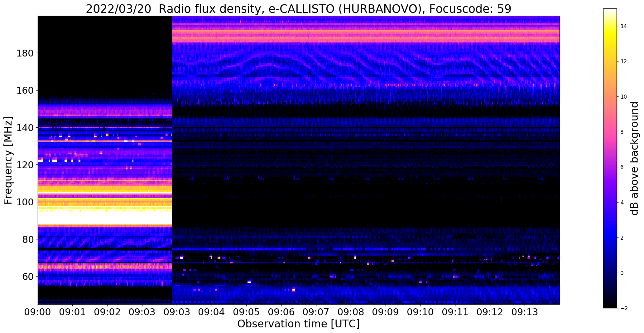Click the 09:08 time tick label
Screen dimensions: 644x333
[351, 312]
